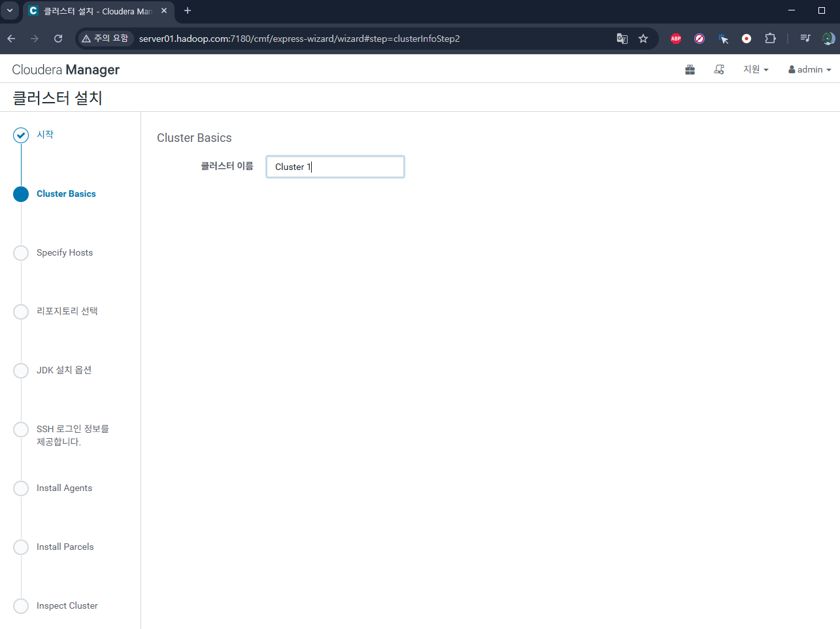840x629 pixels.
Task: Open the cursor-click extension icon
Action: click(723, 39)
